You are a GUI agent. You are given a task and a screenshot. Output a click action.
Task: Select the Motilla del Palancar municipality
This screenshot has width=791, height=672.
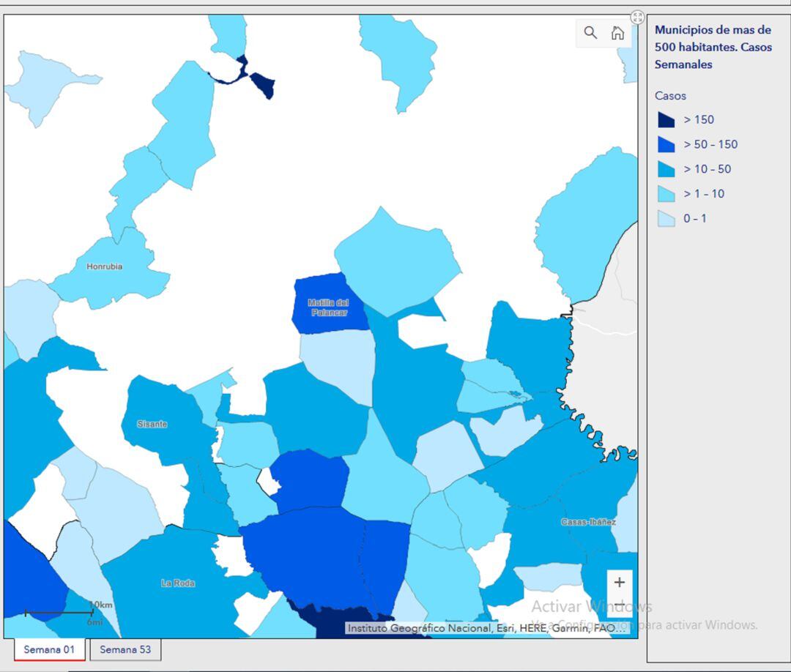click(x=327, y=307)
